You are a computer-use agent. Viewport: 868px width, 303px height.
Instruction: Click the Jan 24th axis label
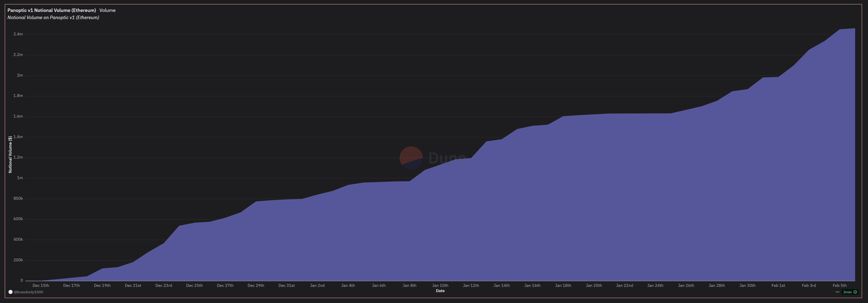655,285
